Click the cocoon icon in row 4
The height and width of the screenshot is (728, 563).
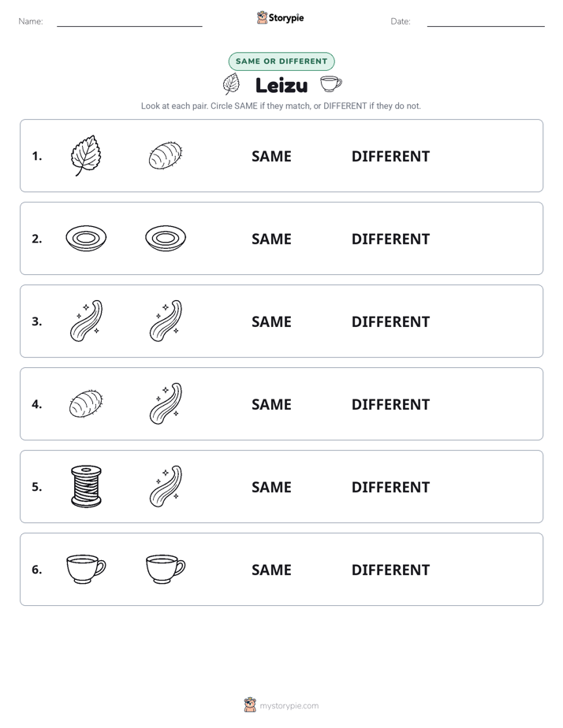tap(86, 404)
